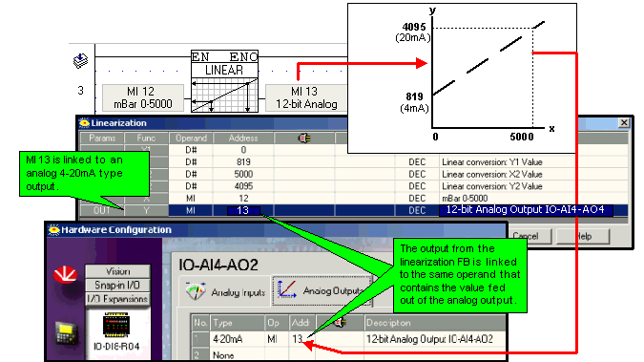Click the LINEAR function block graph icon
Image resolution: width=644 pixels, height=362 pixels.
pyautogui.click(x=224, y=95)
